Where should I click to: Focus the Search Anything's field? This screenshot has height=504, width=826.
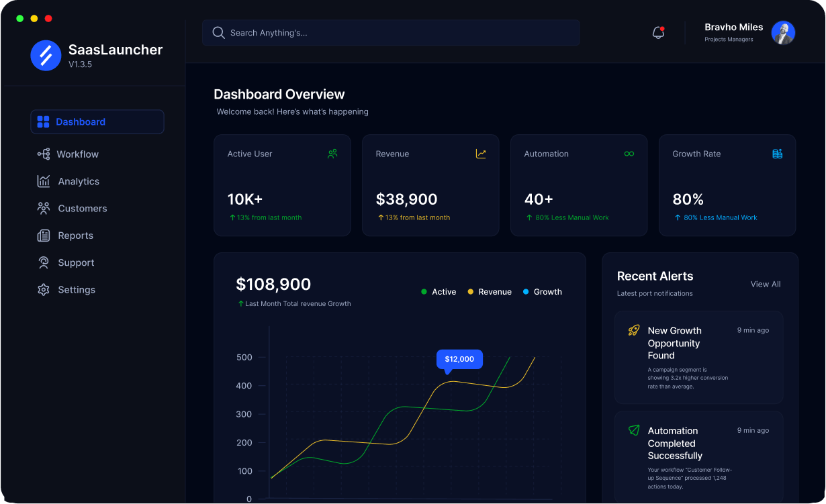pos(391,32)
